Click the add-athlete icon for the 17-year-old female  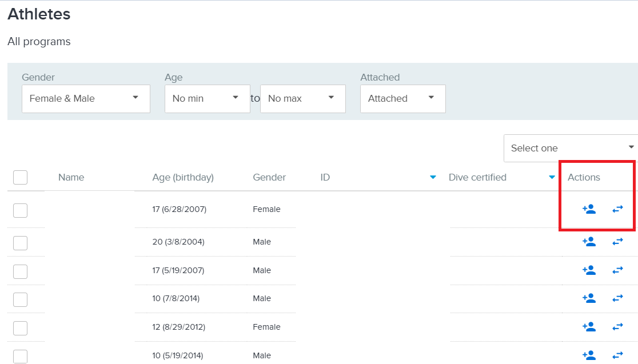[x=589, y=209]
